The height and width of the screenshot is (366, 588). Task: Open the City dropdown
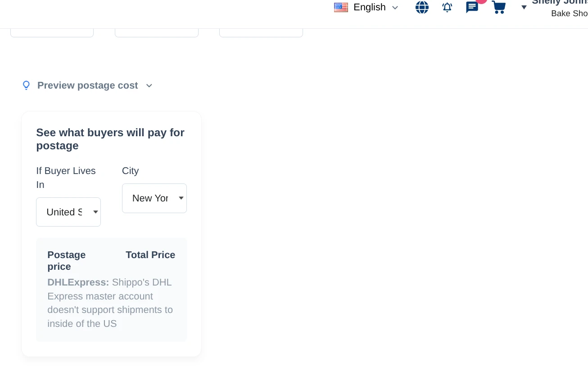[x=154, y=198]
